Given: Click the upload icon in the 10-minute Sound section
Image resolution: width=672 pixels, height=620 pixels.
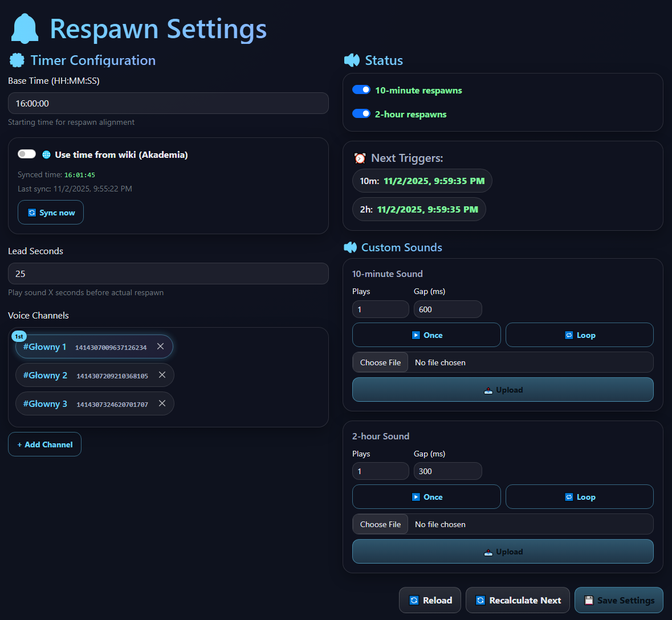Looking at the screenshot, I should point(488,390).
